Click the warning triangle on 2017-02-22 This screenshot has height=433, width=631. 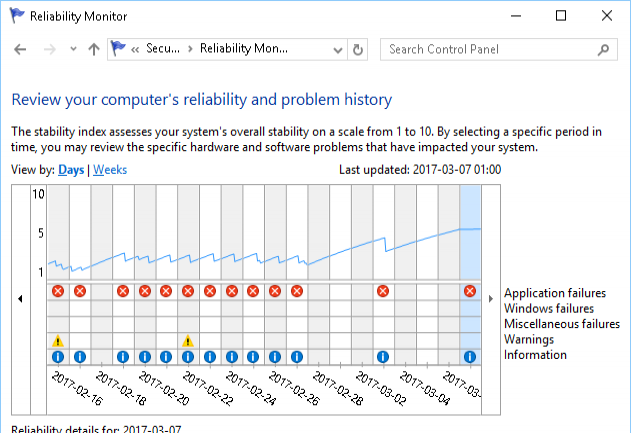[x=188, y=341]
